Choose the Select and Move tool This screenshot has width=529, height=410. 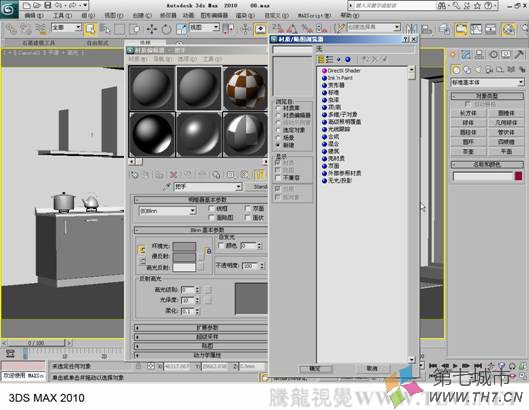(151, 29)
